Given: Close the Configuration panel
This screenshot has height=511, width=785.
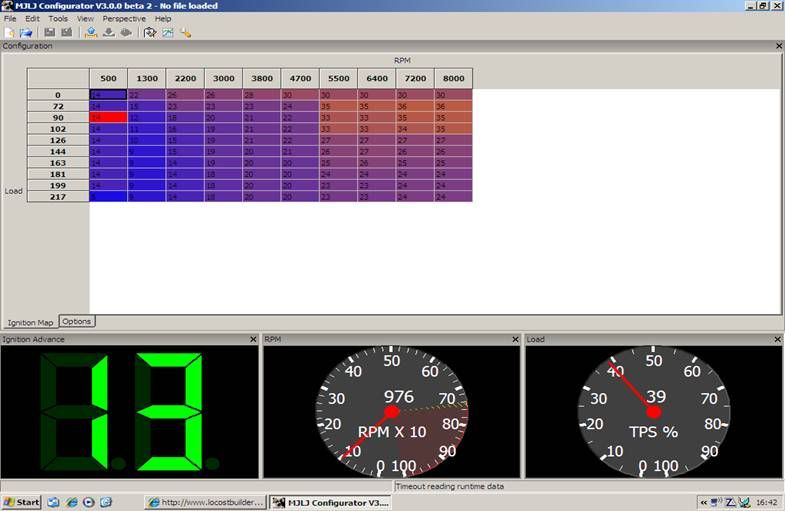Looking at the screenshot, I should (x=779, y=46).
